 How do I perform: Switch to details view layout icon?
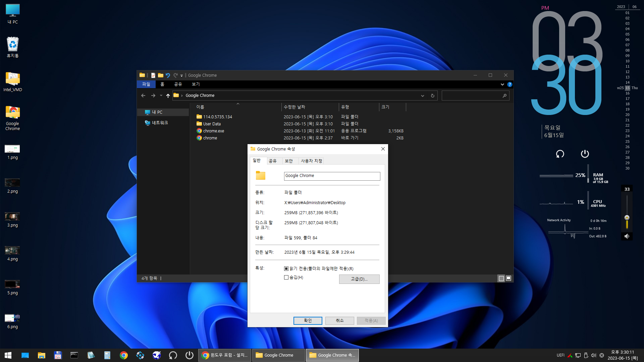(x=501, y=279)
